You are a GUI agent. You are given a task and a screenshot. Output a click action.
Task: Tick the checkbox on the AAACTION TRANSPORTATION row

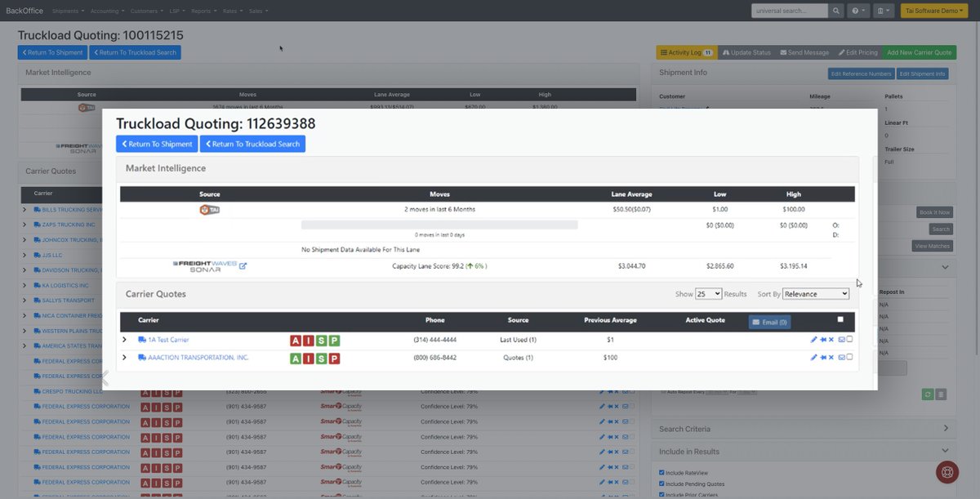849,357
